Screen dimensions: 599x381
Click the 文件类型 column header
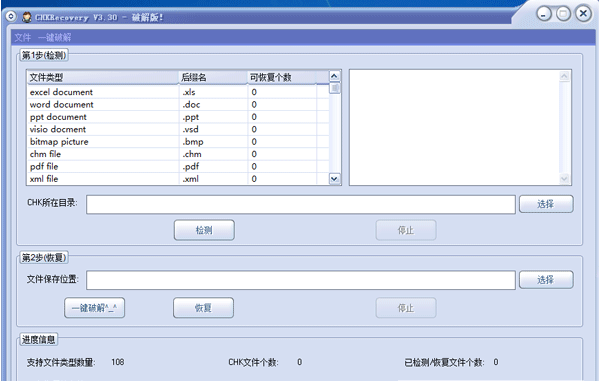[x=103, y=78]
